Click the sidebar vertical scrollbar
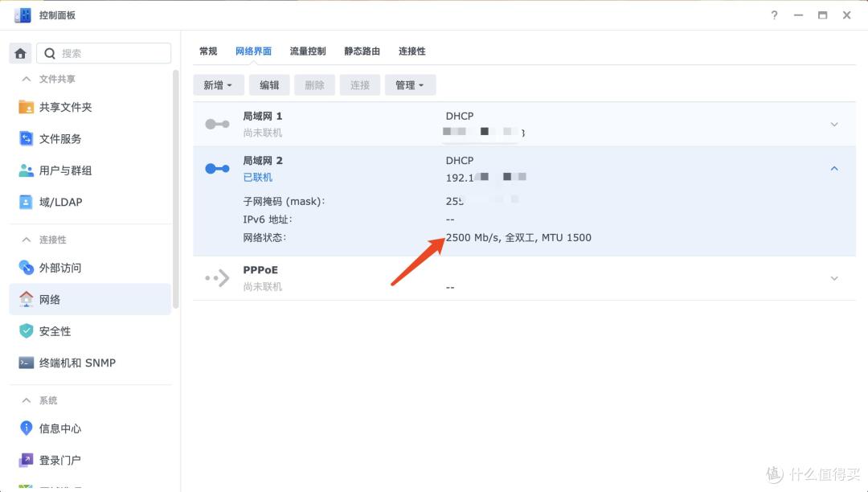Viewport: 868px width, 492px height. (176, 188)
